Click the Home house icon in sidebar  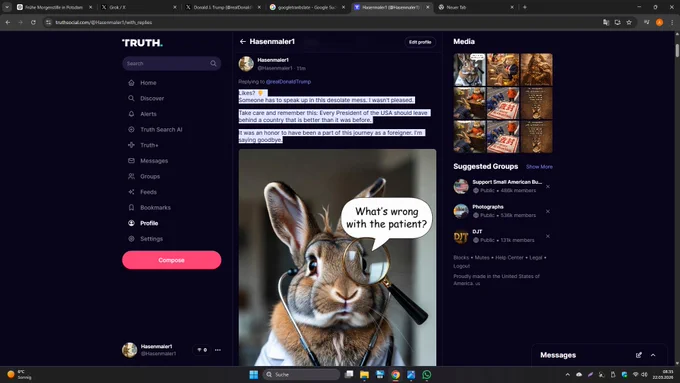[131, 82]
